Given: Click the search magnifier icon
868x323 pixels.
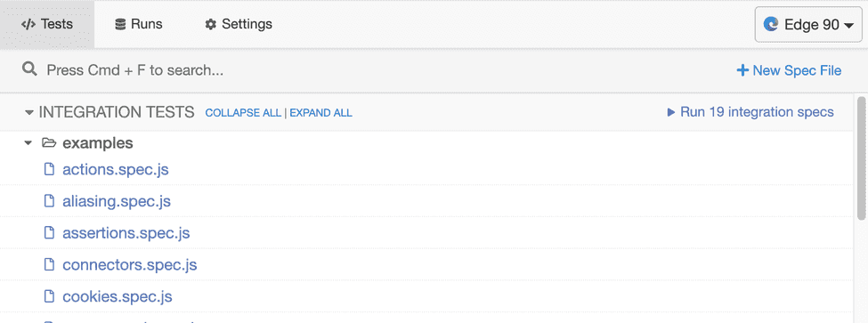Looking at the screenshot, I should coord(29,69).
